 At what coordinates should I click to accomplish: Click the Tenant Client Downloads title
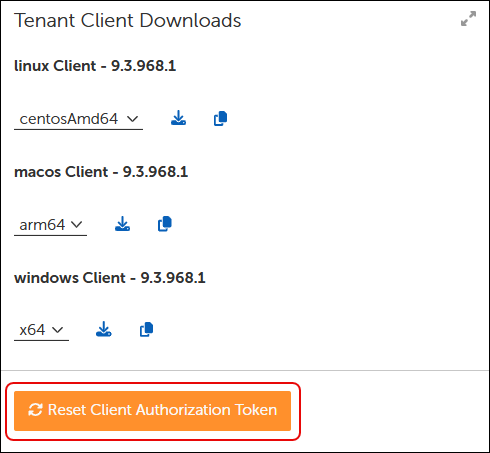[128, 20]
